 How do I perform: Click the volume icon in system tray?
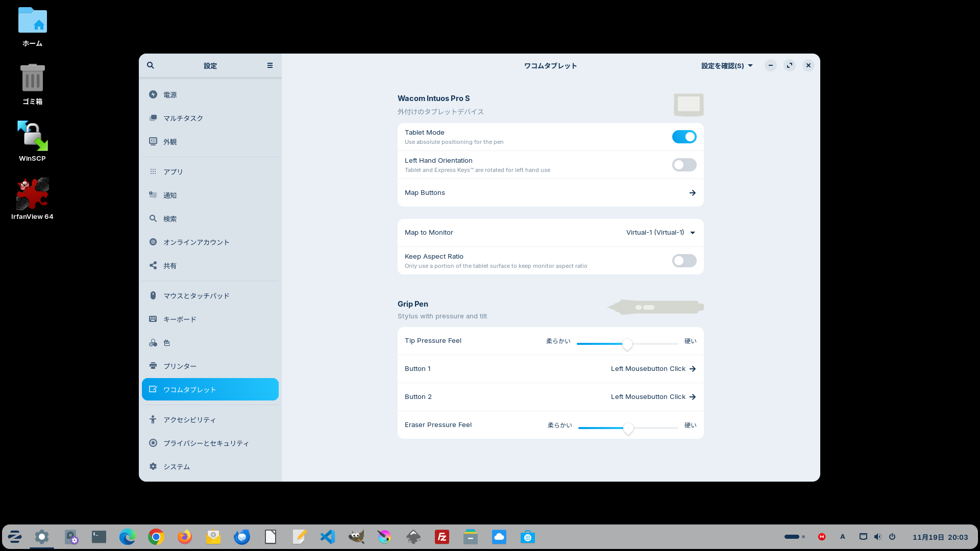pyautogui.click(x=877, y=537)
